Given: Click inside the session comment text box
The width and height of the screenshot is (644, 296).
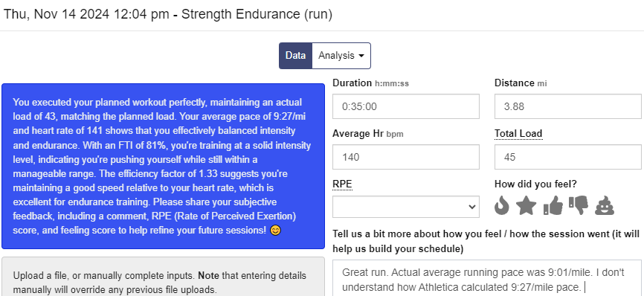Looking at the screenshot, I should tap(486, 278).
